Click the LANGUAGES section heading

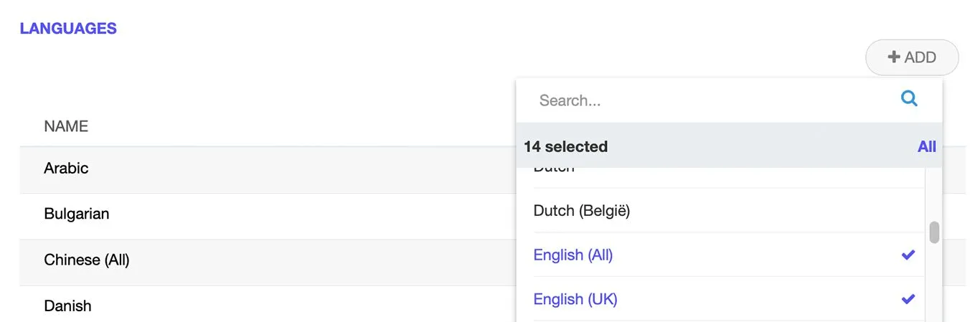coord(68,29)
